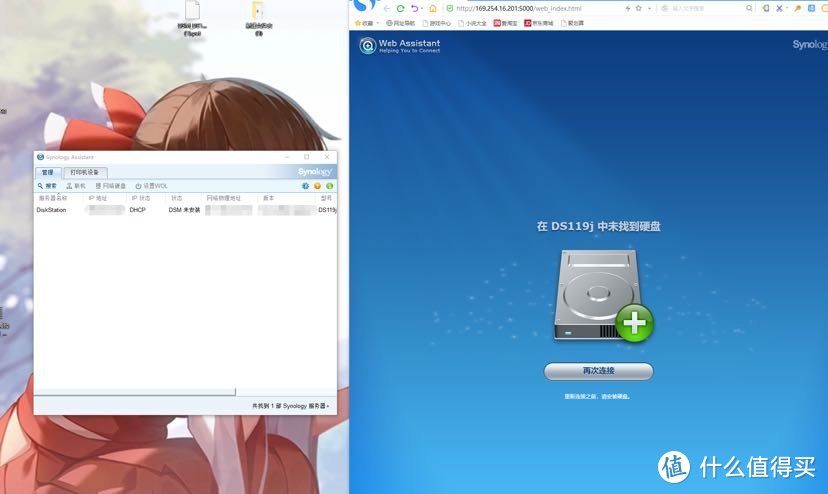Click the browser back arrow
Image resolution: width=828 pixels, height=494 pixels.
(x=386, y=8)
